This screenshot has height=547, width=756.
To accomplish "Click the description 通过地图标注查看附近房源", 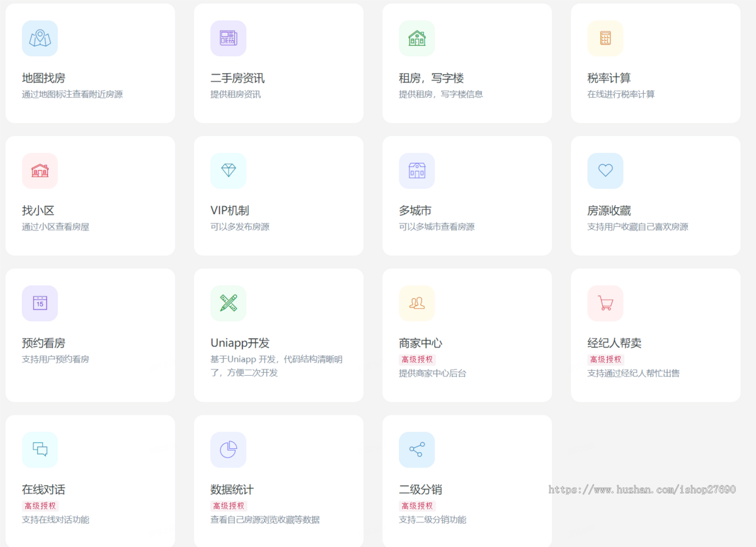I will [x=72, y=94].
